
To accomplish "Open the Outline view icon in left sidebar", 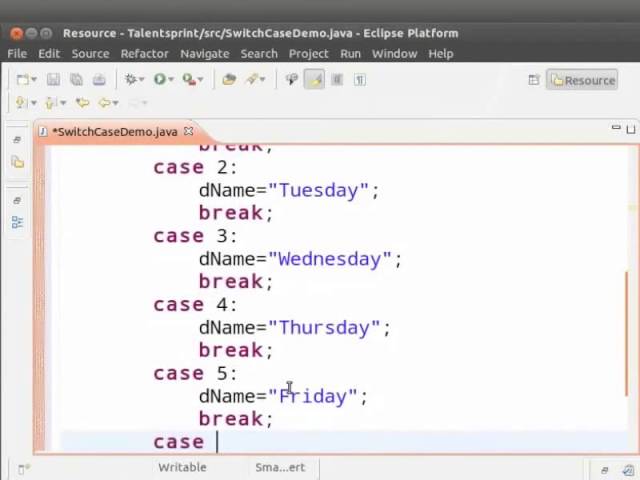I will [x=17, y=222].
